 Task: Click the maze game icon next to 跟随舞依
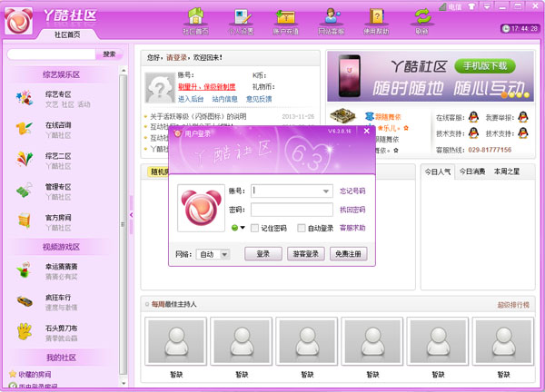342,116
